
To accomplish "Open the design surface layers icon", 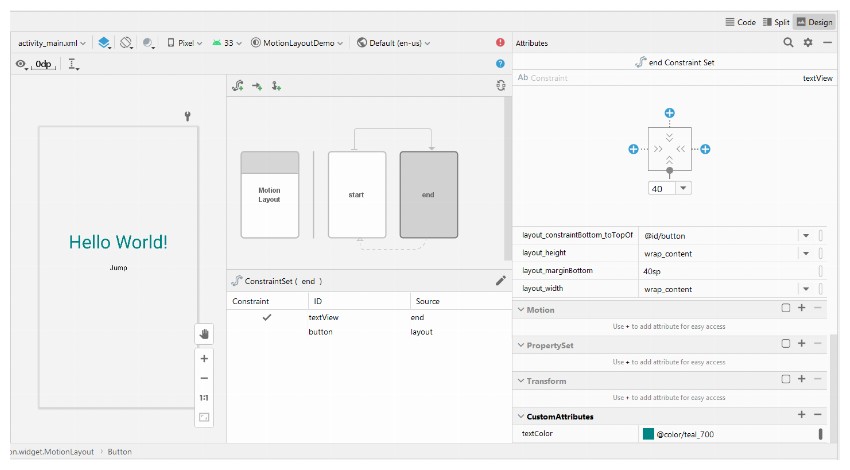I will coord(104,43).
